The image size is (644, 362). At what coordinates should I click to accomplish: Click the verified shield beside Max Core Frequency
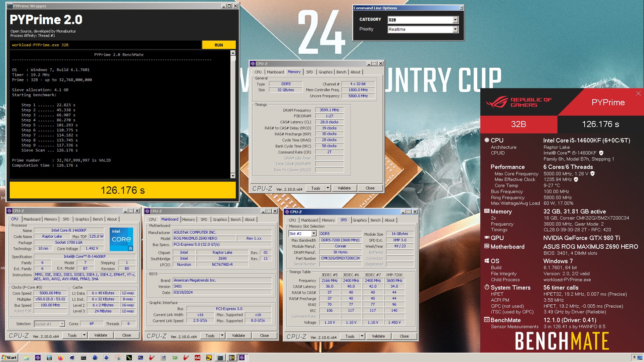coord(592,173)
